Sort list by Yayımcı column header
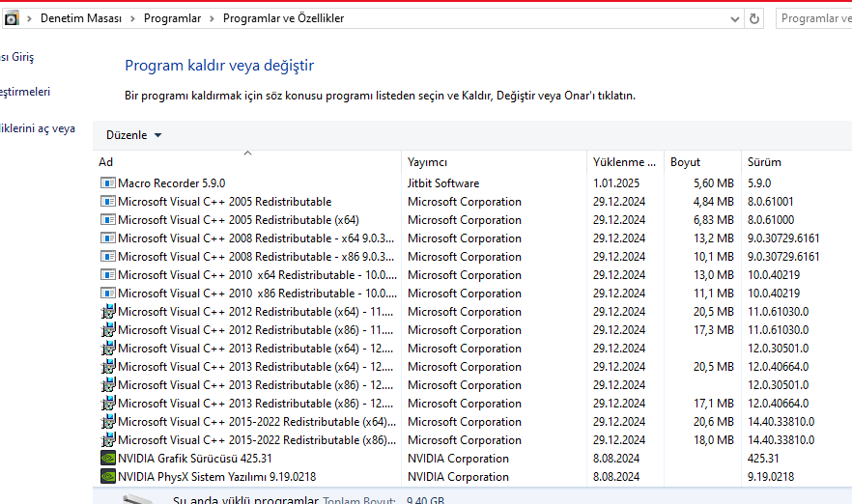The height and width of the screenshot is (504, 852). click(x=494, y=162)
